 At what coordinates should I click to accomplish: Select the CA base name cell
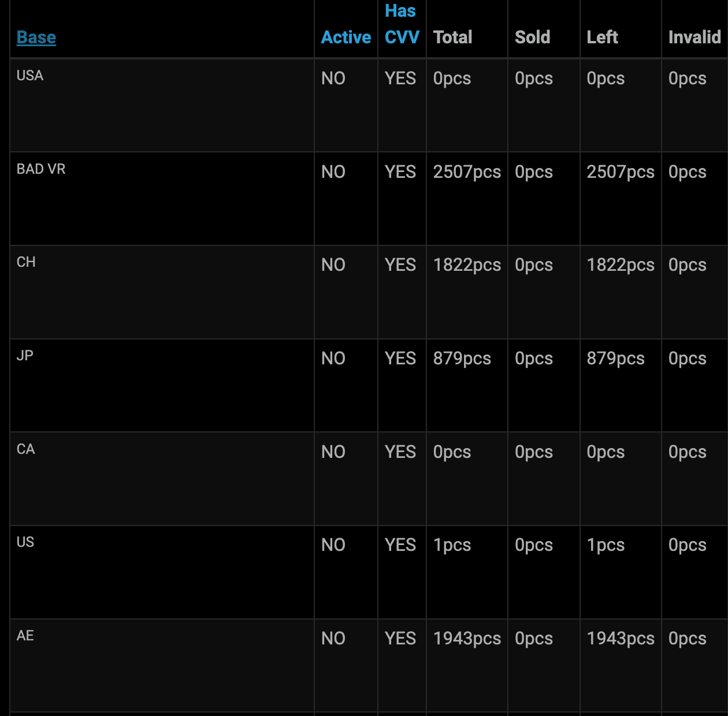click(26, 449)
